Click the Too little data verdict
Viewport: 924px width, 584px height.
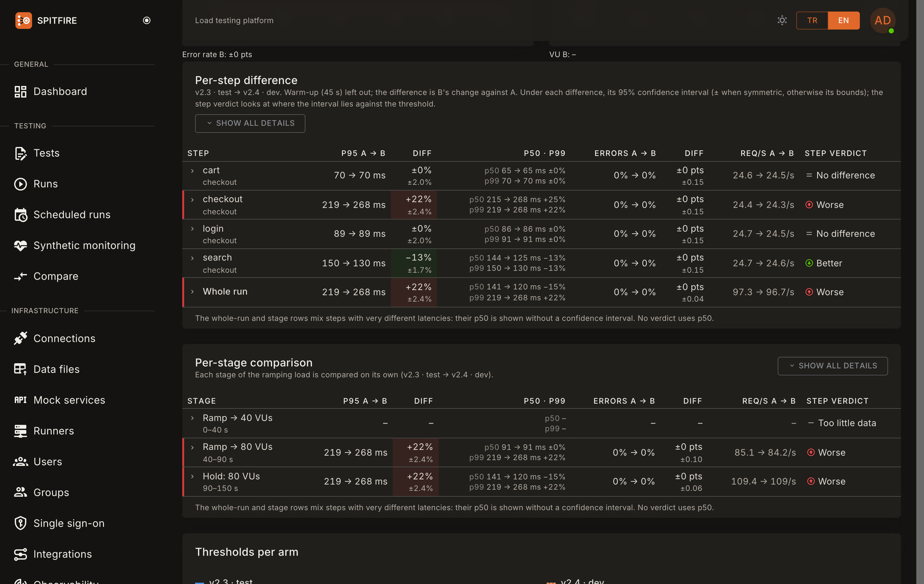(x=842, y=423)
